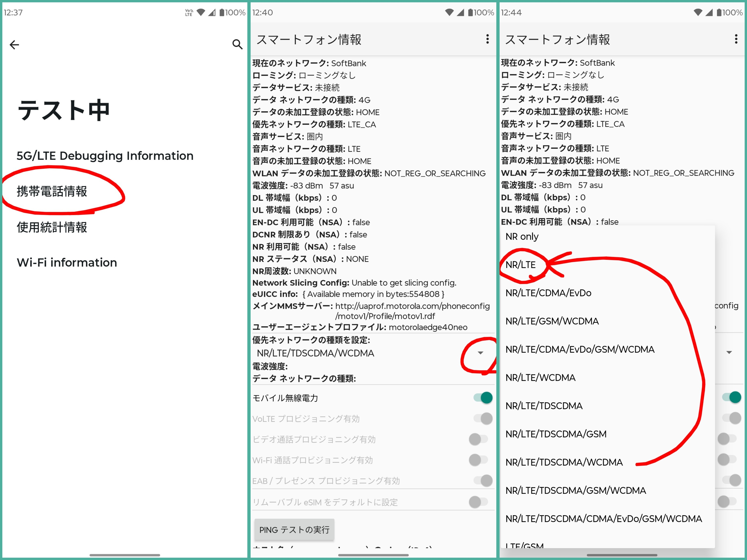Open the NR/LTE/TDSCDMA/WCDMA selector field
This screenshot has height=560, width=747.
(x=316, y=353)
